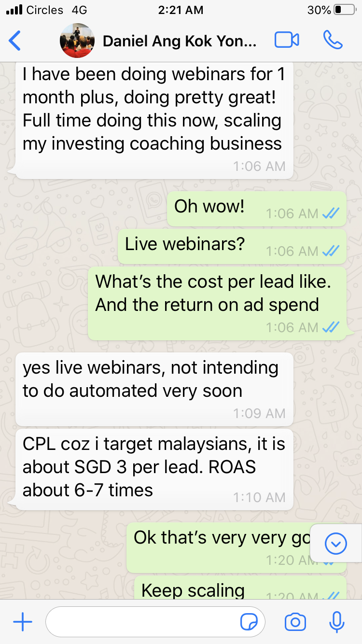Open the camera from the bottom bar

pos(295,622)
